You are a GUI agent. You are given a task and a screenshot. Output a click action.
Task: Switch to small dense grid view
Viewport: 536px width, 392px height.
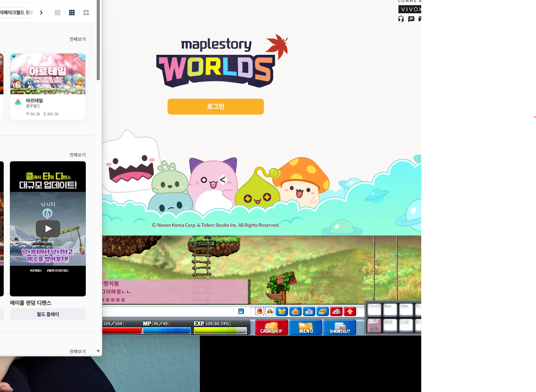click(58, 13)
